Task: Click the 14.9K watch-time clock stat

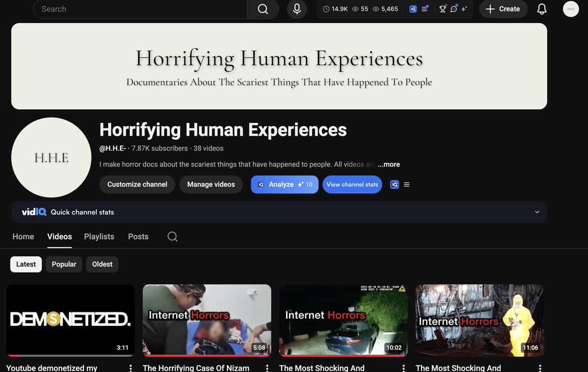Action: coord(335,9)
